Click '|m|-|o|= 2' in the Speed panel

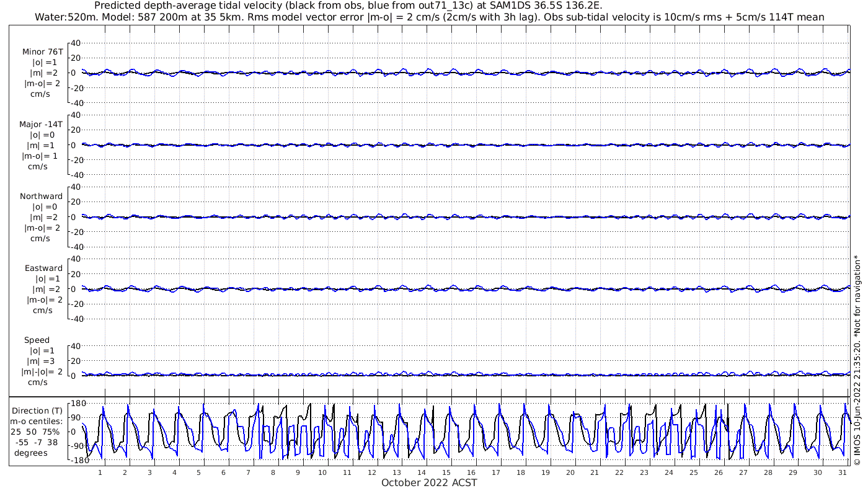42,372
